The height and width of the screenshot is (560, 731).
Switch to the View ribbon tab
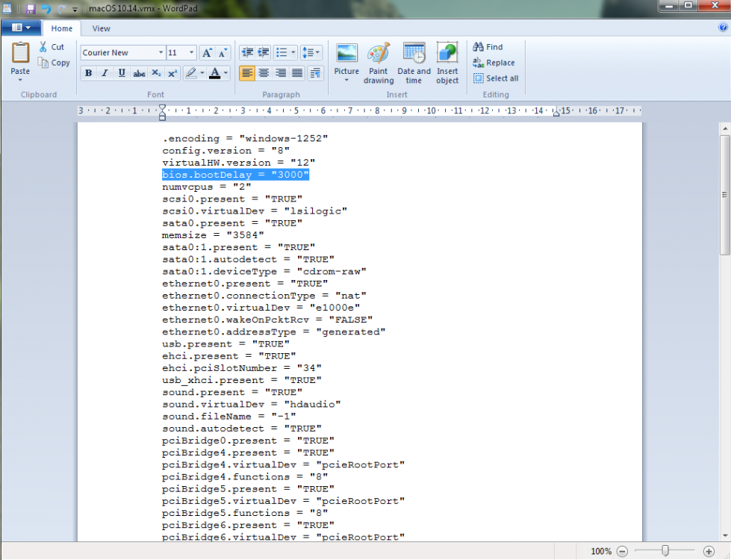(101, 28)
